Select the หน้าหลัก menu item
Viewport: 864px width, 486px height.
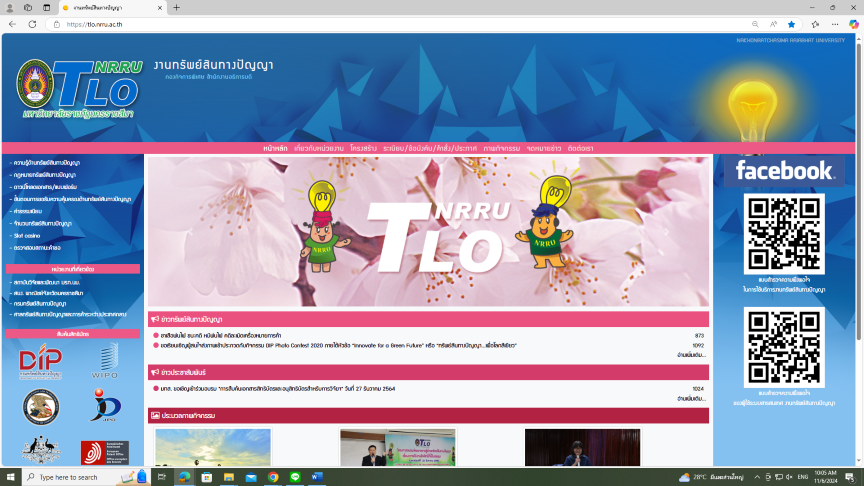[275, 148]
